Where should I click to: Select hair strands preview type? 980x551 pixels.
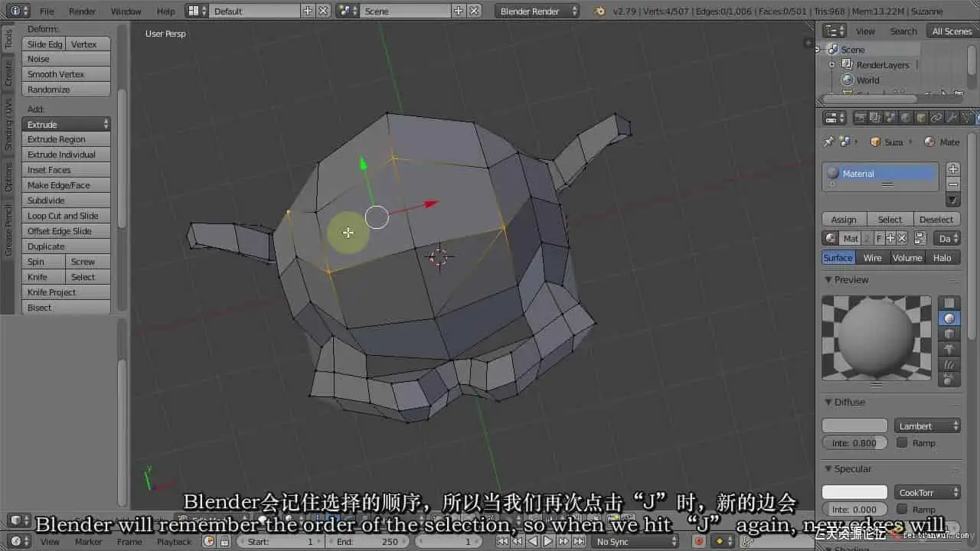pos(949,364)
